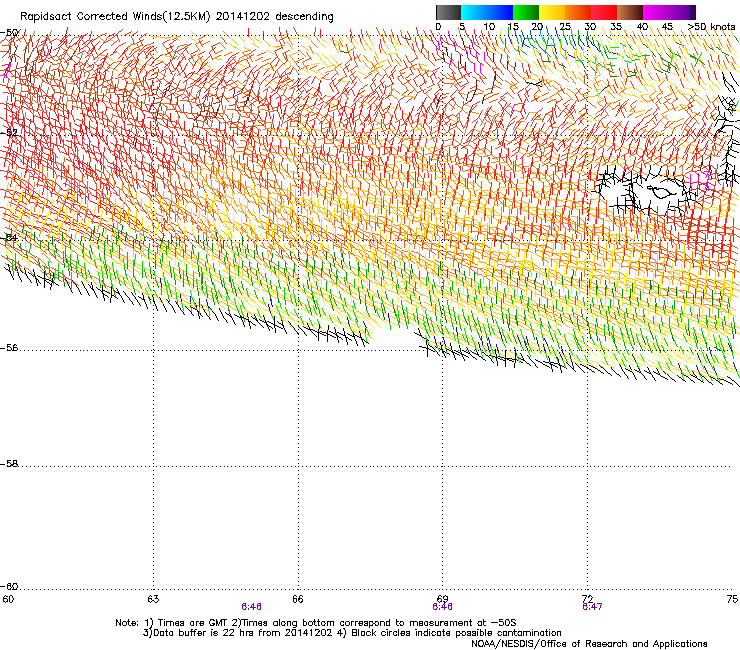The height and width of the screenshot is (650, 740).
Task: Click the '66' longitude axis label
Action: coord(298,599)
